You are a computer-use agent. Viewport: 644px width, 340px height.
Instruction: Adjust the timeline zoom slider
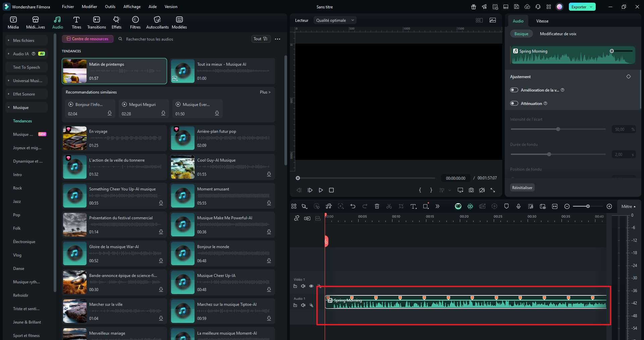(588, 206)
